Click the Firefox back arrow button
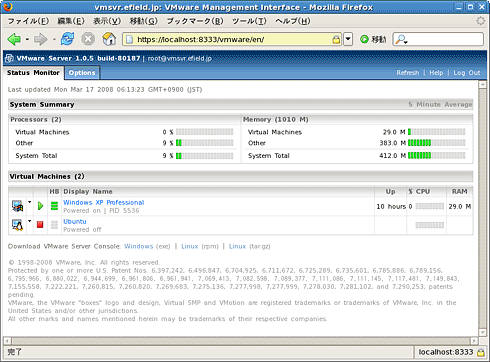490x362 pixels. tap(14, 39)
